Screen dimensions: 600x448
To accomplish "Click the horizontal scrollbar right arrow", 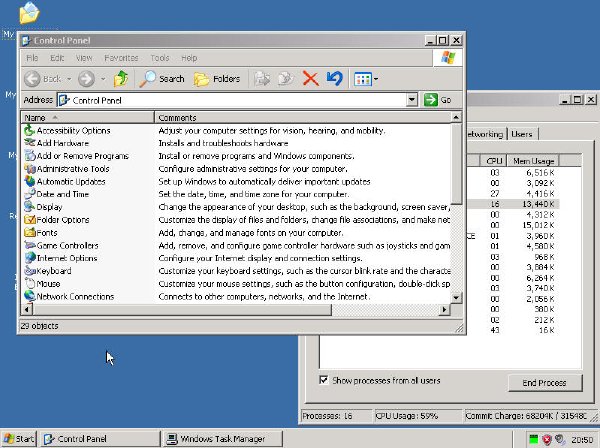I will tap(444, 309).
